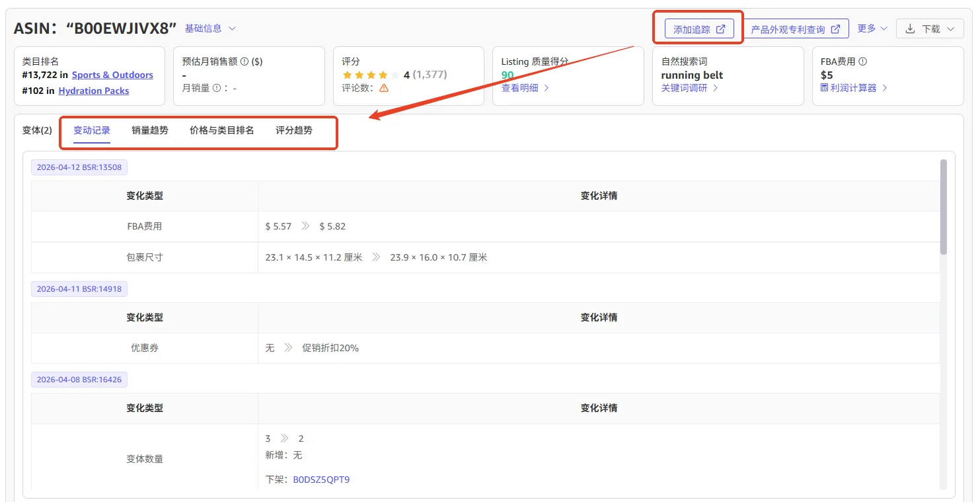
Task: Open the B0DSZ5QPT9 delisted ASIN link
Action: tap(321, 480)
